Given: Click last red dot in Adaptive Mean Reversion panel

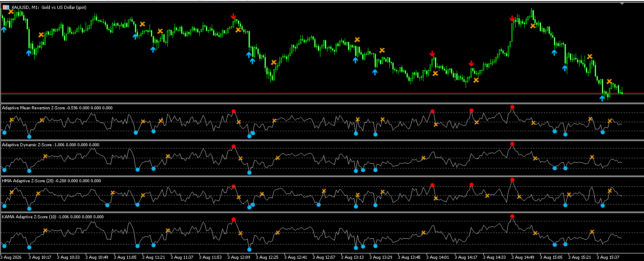Looking at the screenshot, I should 512,107.
